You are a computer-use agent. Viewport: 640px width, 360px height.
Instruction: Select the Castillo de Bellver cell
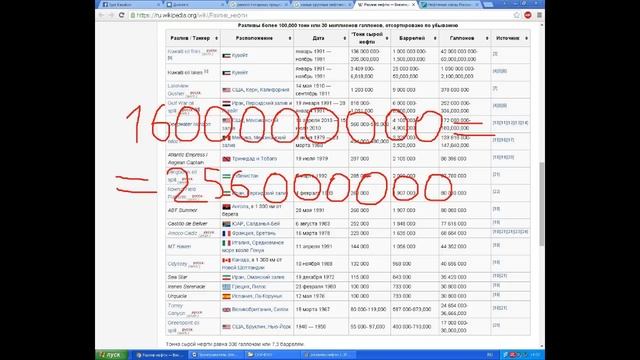(193, 224)
